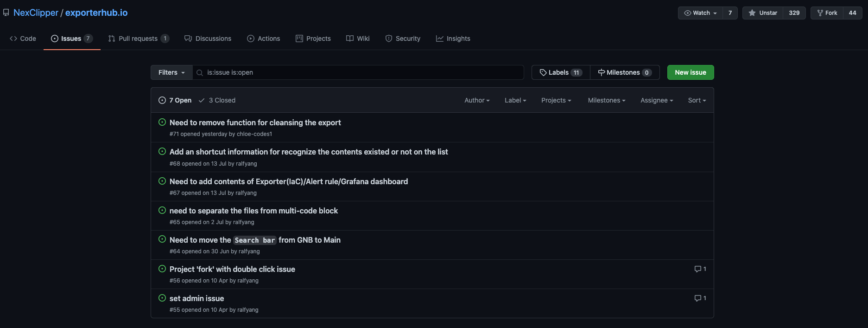This screenshot has height=328, width=868.
Task: Open the Watch notifications dropdown
Action: (x=701, y=13)
